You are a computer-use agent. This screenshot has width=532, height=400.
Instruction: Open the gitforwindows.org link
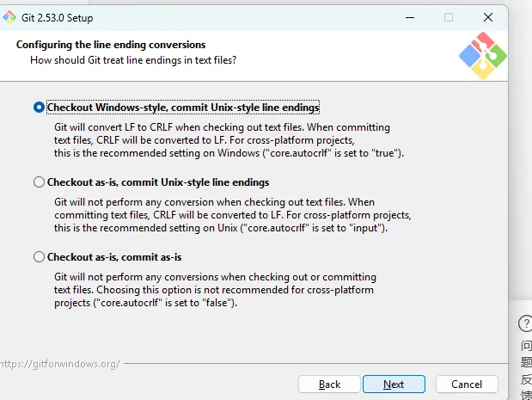click(x=60, y=364)
